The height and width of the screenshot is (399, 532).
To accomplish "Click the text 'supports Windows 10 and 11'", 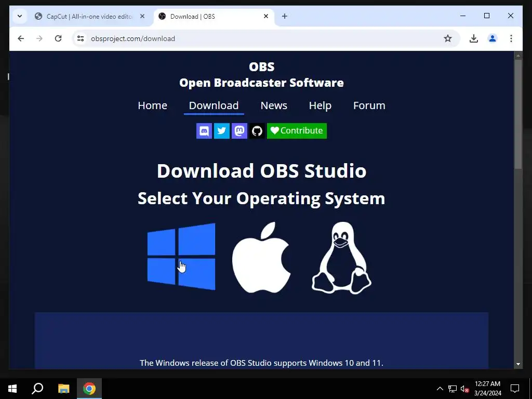I will pyautogui.click(x=328, y=363).
